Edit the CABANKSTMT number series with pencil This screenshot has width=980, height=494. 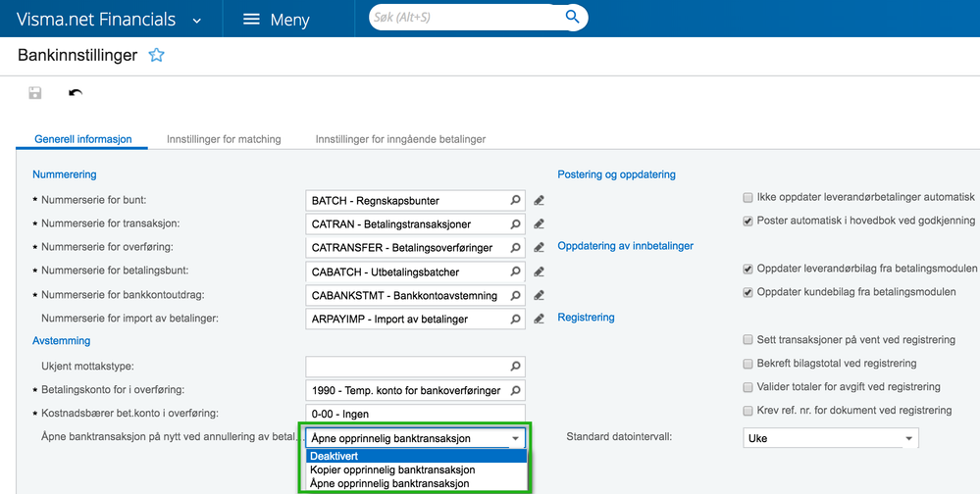click(539, 295)
